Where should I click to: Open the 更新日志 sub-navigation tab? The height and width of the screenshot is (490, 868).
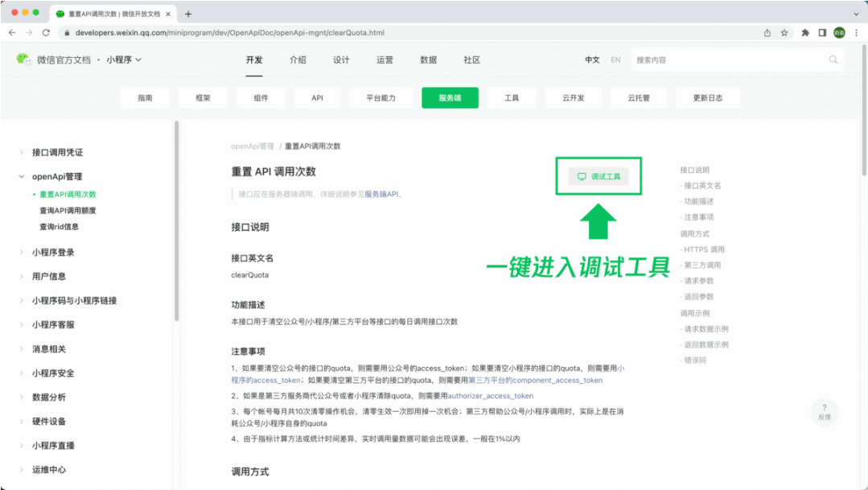click(708, 98)
